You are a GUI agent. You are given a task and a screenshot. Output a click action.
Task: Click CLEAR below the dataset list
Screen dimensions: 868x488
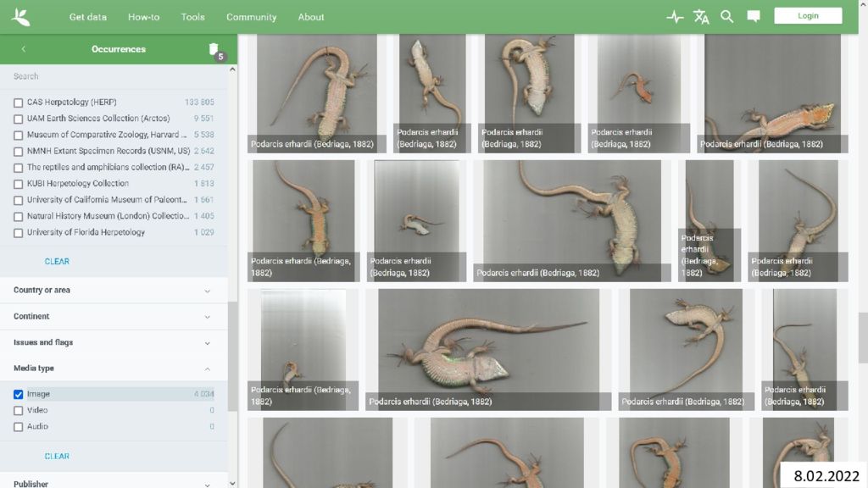(57, 261)
